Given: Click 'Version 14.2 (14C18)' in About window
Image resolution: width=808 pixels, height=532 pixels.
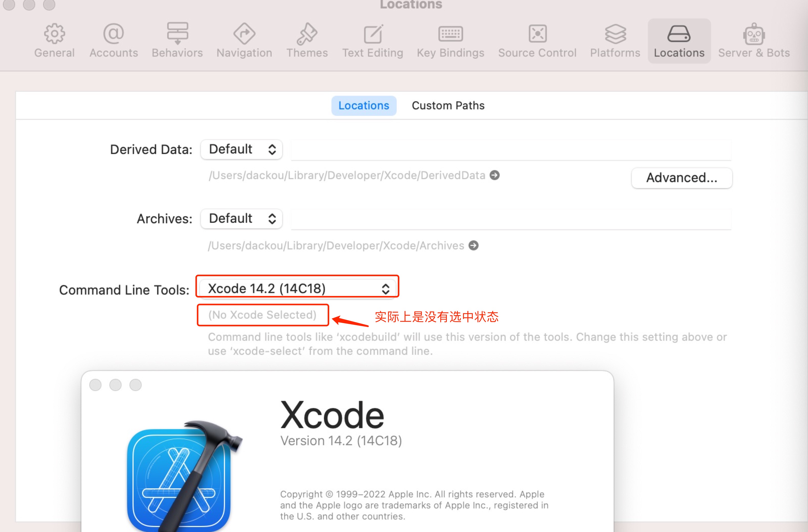Looking at the screenshot, I should tap(341, 441).
